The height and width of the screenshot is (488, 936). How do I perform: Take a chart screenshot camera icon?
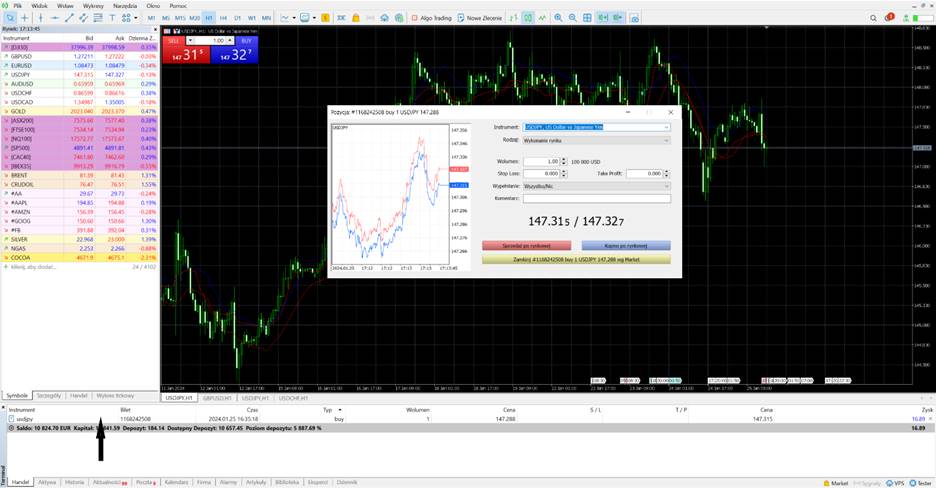(635, 18)
